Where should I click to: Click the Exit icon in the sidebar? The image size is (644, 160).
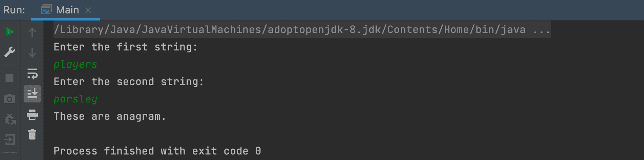pos(10,140)
